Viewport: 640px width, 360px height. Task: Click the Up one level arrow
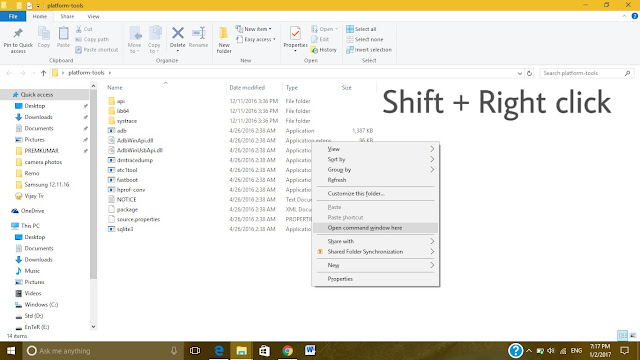[x=43, y=73]
